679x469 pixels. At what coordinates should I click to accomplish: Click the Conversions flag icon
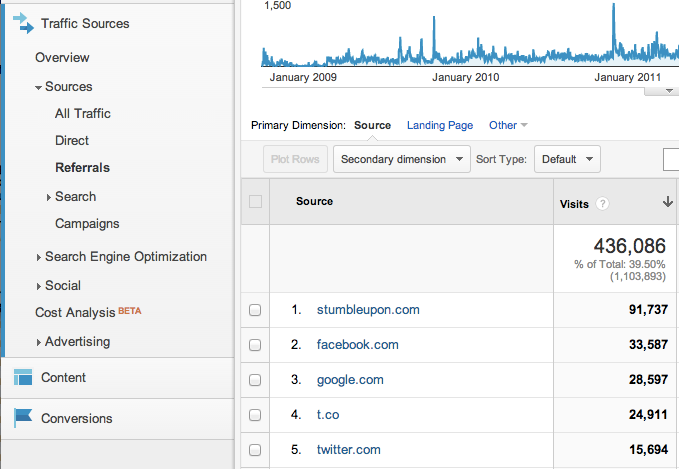[x=23, y=418]
